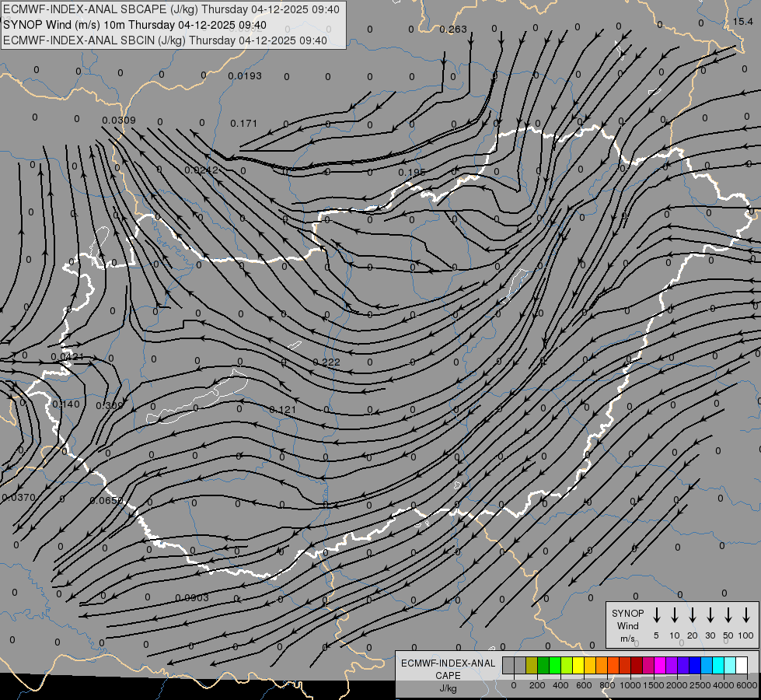
Task: Pick the olive swatch in CAPE legend
Action: [x=532, y=665]
